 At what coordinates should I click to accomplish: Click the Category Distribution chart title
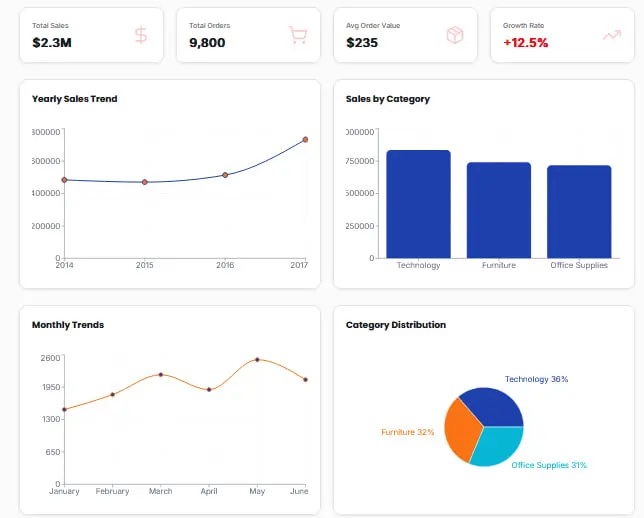[396, 325]
